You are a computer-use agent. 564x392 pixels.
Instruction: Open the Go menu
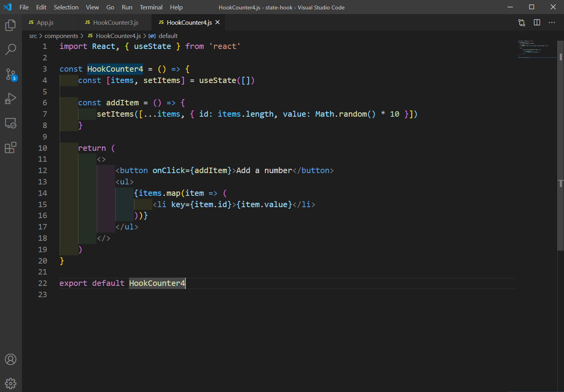(x=110, y=7)
